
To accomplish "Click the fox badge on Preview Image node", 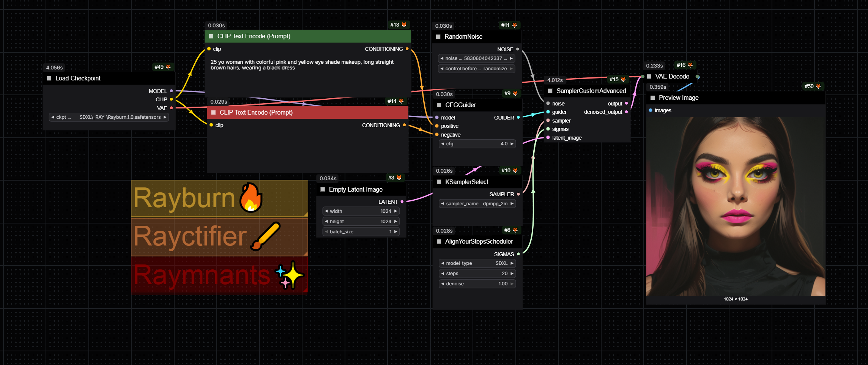I will coord(819,86).
